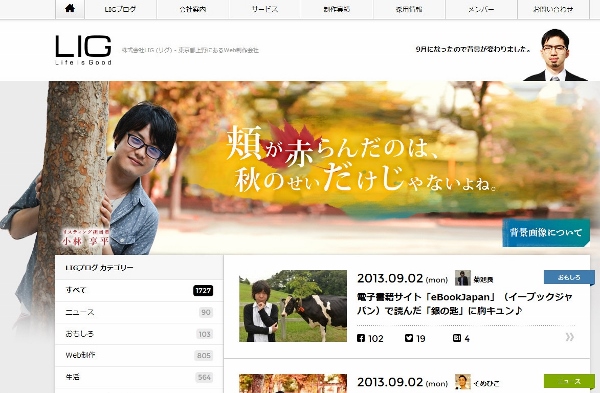The image size is (600, 393).
Task: Click the author avatar on second article
Action: point(463,382)
